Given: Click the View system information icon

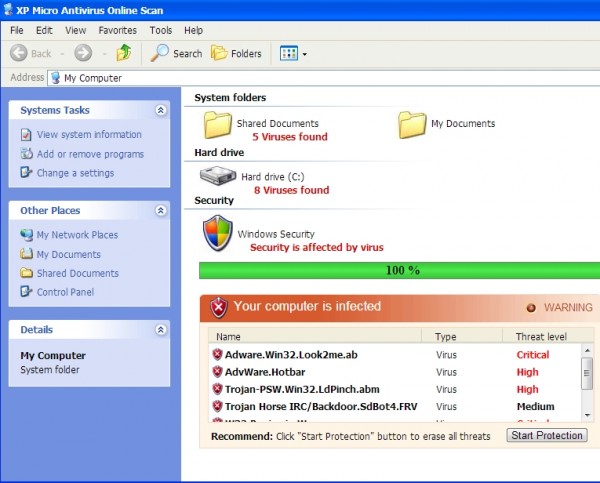Looking at the screenshot, I should (26, 135).
